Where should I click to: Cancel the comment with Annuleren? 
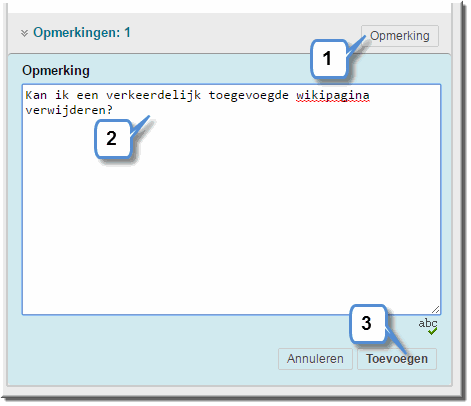pyautogui.click(x=315, y=359)
